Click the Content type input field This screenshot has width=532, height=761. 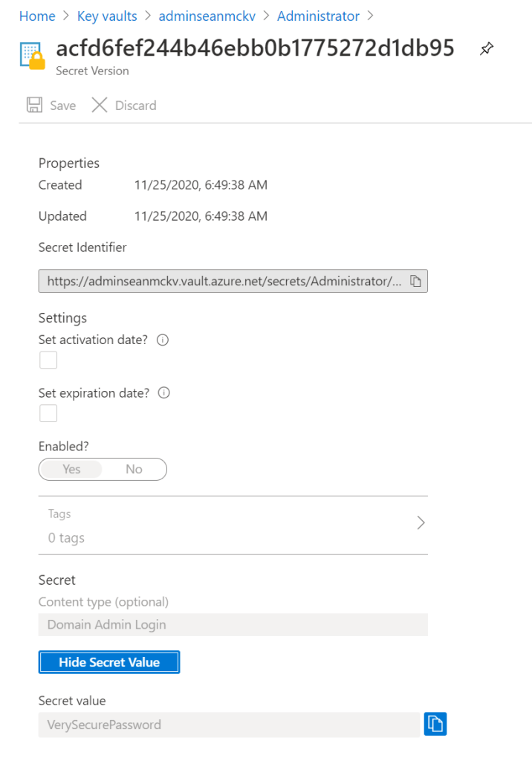click(x=233, y=625)
